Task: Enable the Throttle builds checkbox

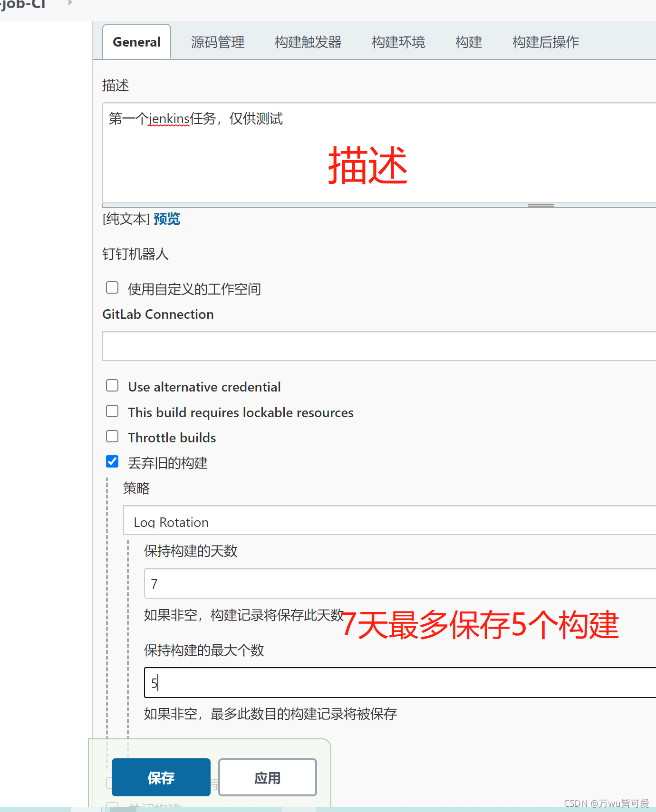Action: (112, 436)
